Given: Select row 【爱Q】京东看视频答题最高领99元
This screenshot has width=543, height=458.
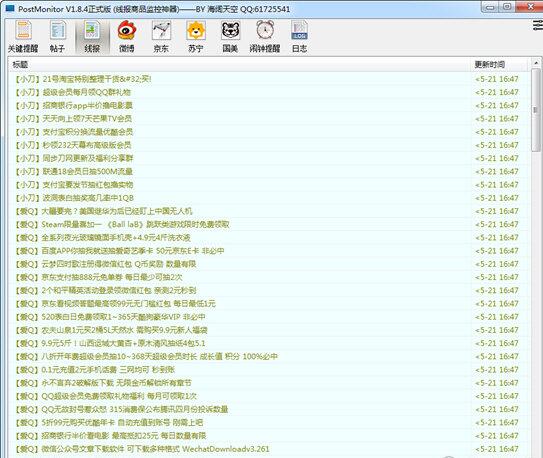Looking at the screenshot, I should 269,304.
